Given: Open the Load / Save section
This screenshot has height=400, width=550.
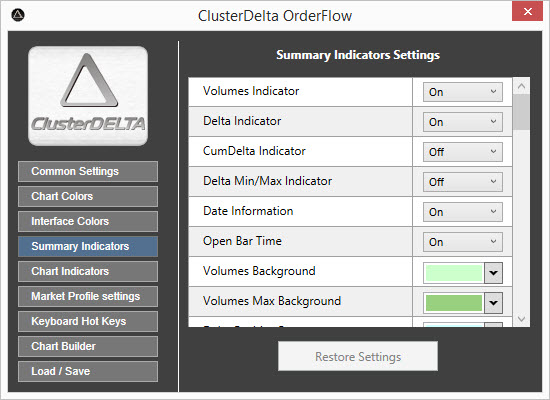Looking at the screenshot, I should click(88, 371).
